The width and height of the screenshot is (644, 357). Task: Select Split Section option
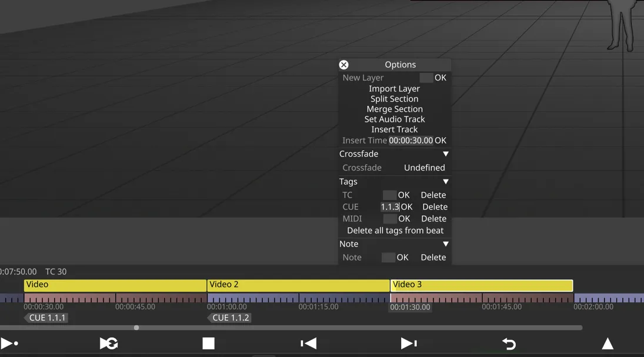(x=394, y=99)
